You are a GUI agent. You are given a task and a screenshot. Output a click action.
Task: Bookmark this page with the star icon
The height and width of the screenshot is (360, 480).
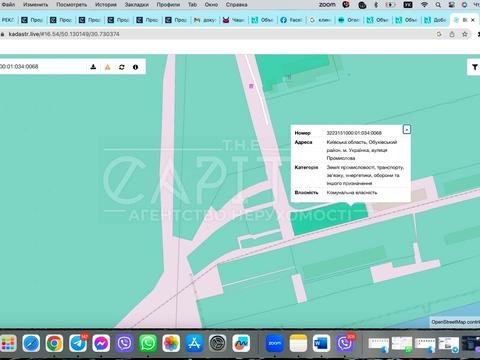[465, 34]
